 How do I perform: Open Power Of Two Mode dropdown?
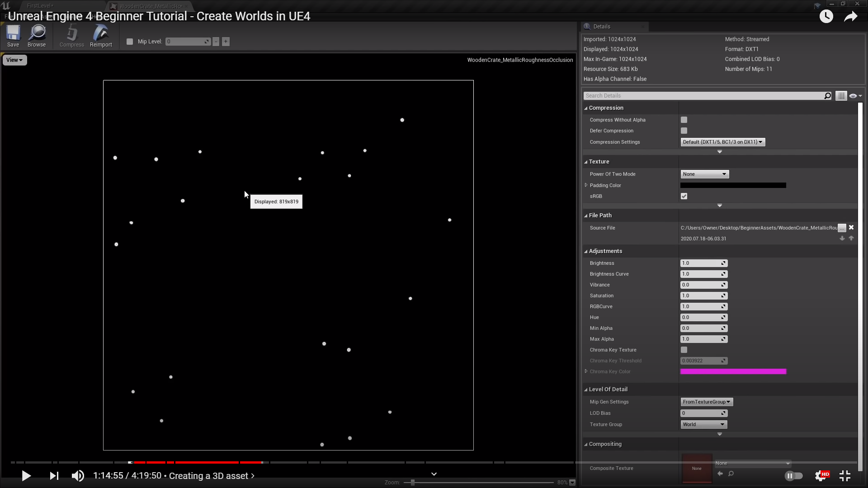tap(704, 174)
